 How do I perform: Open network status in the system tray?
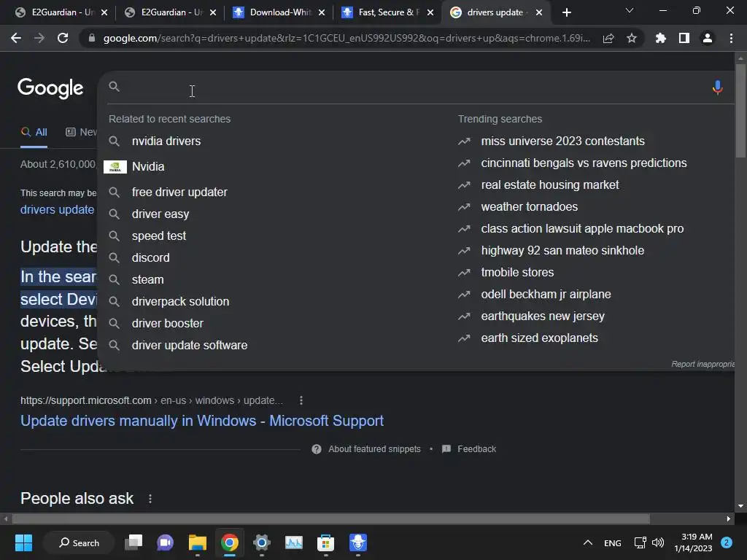coord(640,542)
